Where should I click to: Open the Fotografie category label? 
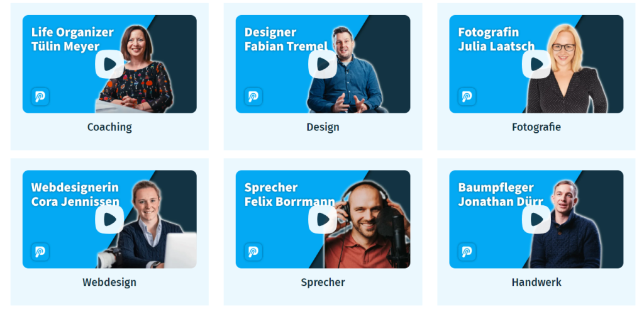(536, 127)
